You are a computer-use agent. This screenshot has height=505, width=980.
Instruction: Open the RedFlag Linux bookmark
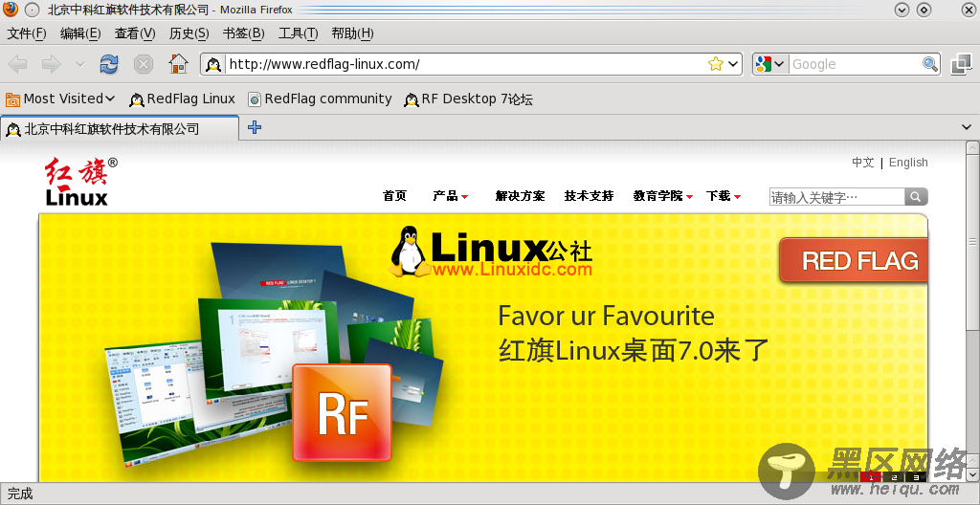coord(182,99)
